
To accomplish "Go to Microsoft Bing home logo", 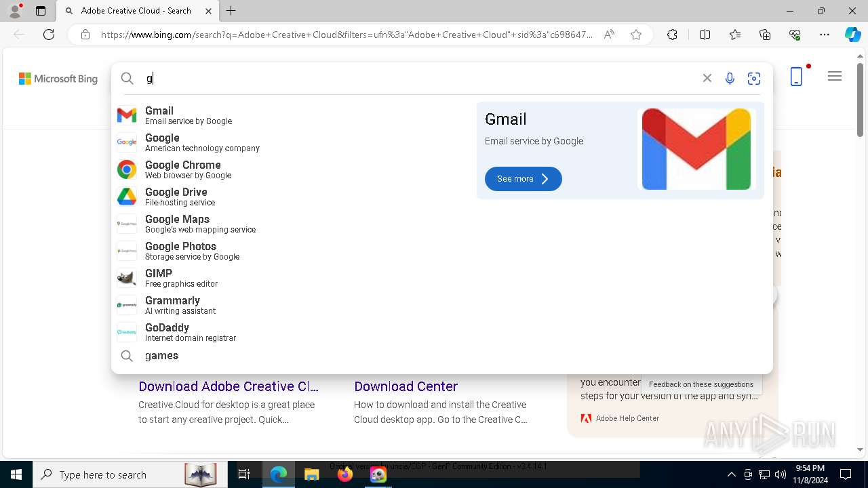I will click(58, 79).
